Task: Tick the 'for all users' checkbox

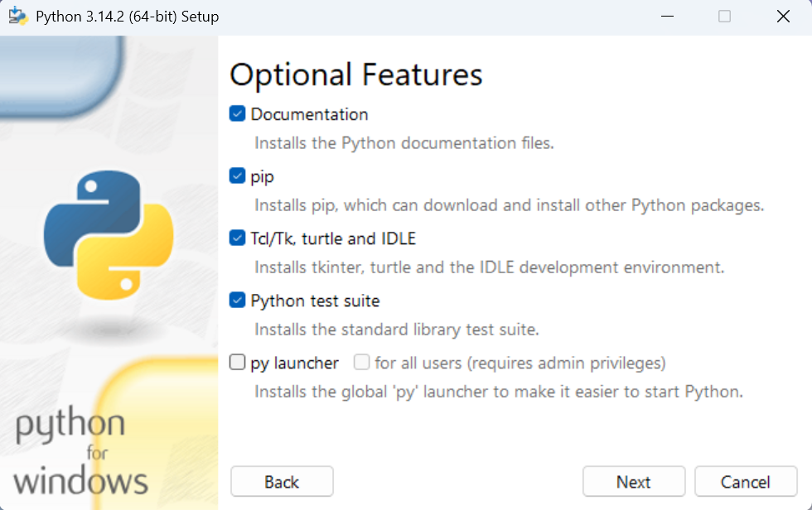Action: 361,363
